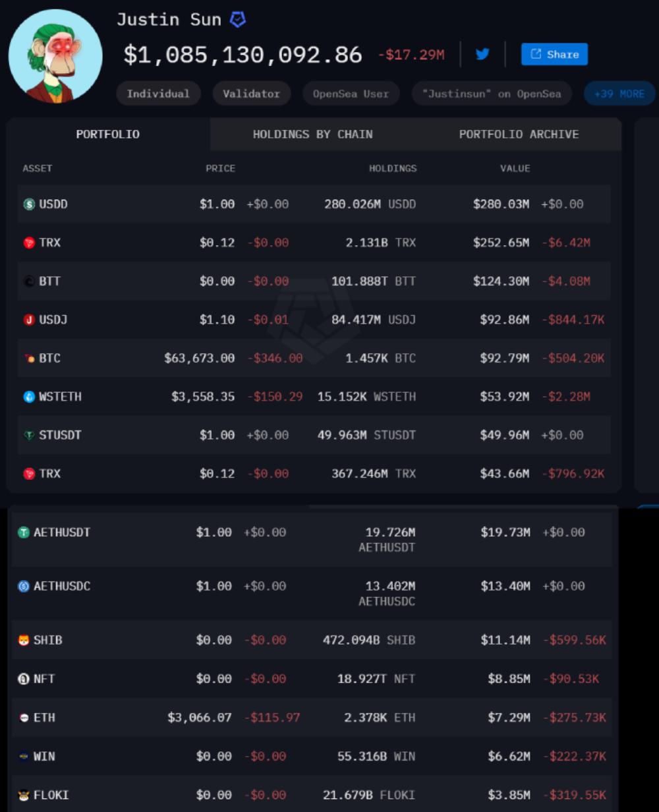Select the "Justinsun" on OpenSea tag
The image size is (659, 812).
(x=492, y=94)
